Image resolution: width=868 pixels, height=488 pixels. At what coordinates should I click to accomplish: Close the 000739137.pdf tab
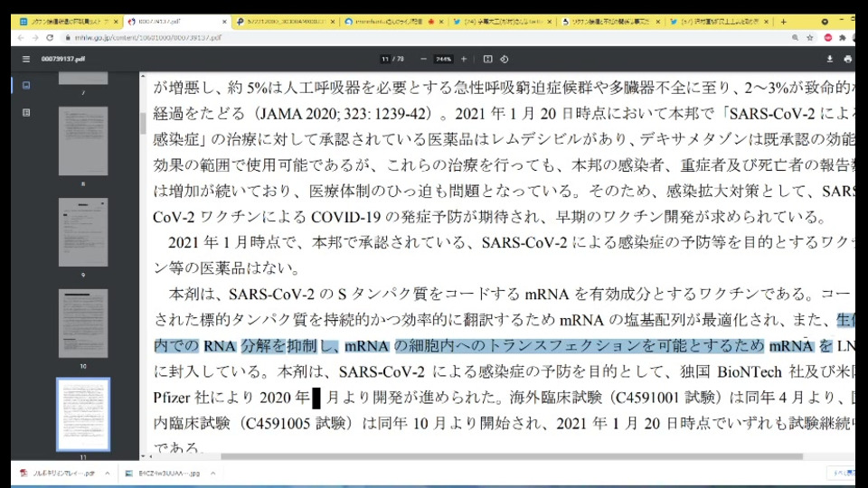(224, 22)
